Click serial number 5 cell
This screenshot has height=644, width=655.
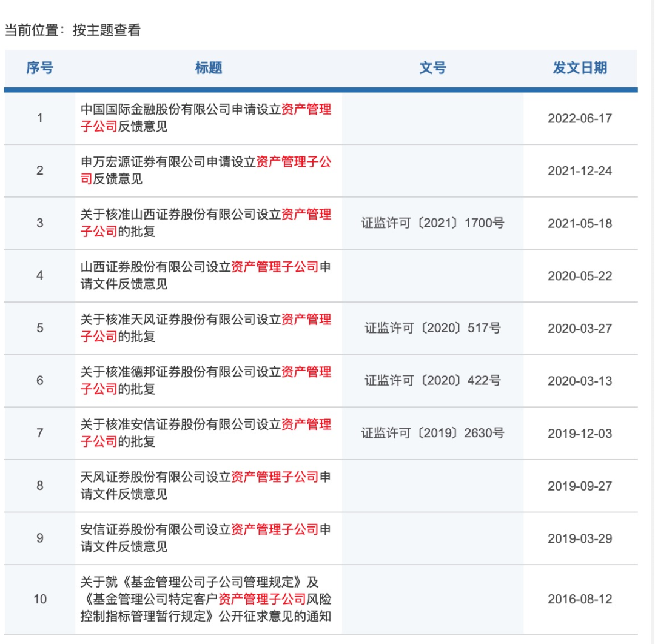click(x=39, y=328)
